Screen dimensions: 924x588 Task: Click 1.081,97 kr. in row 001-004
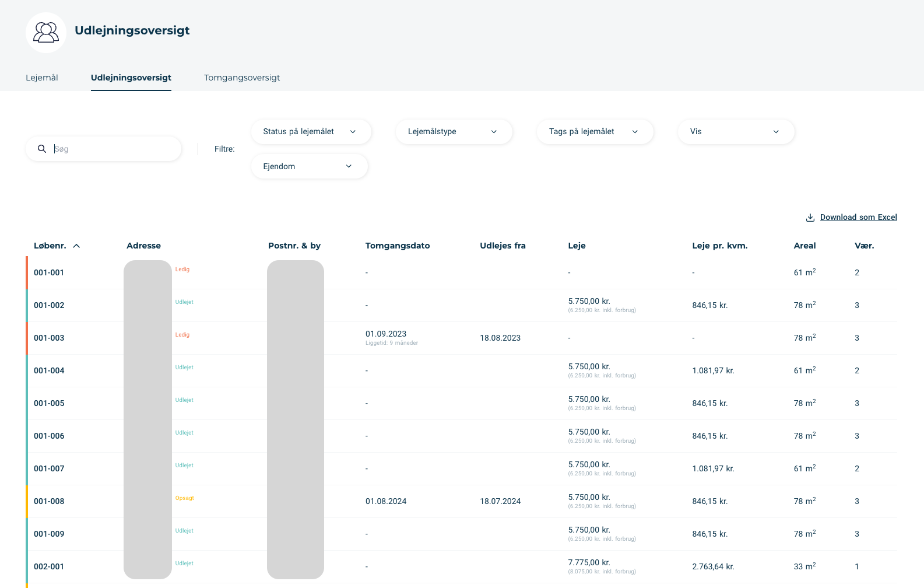click(x=713, y=370)
